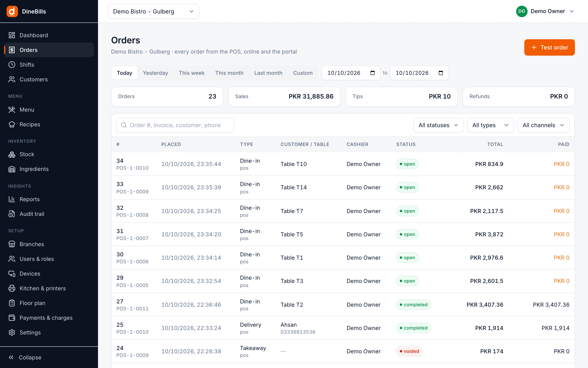
Task: Open Customers via the people icon
Action: click(12, 79)
